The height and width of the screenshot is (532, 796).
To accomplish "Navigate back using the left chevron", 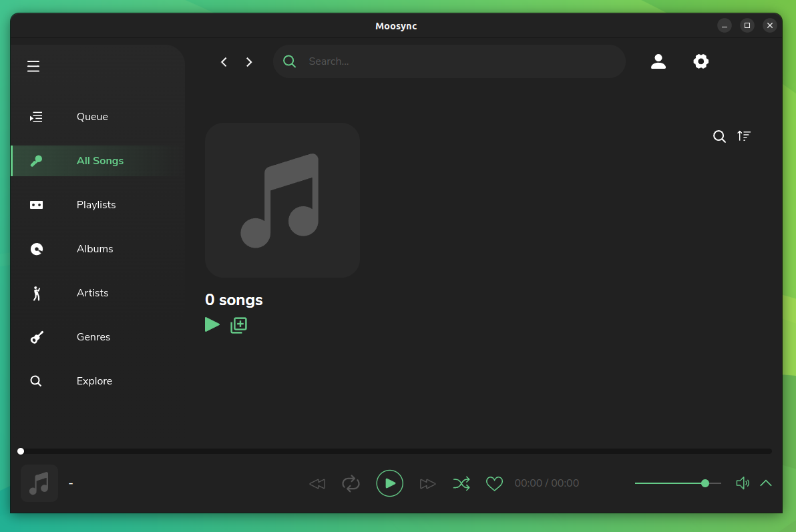I will tap(224, 61).
